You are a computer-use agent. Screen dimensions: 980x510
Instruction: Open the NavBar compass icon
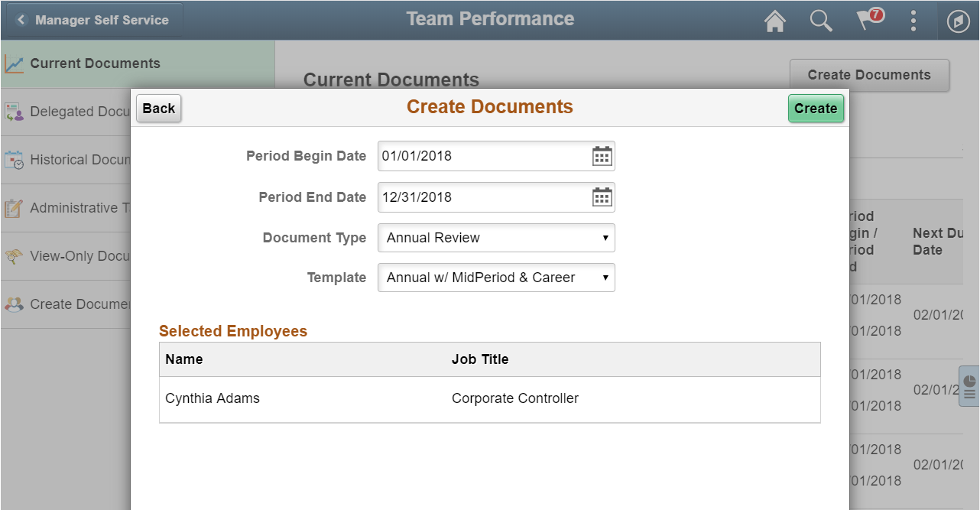click(x=958, y=21)
